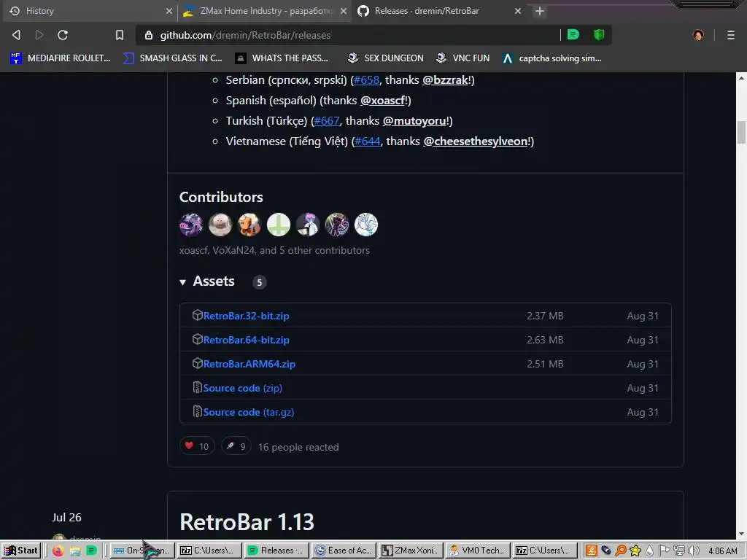Click the cube icon beside RetroBar.ARM64.zip

(x=197, y=363)
